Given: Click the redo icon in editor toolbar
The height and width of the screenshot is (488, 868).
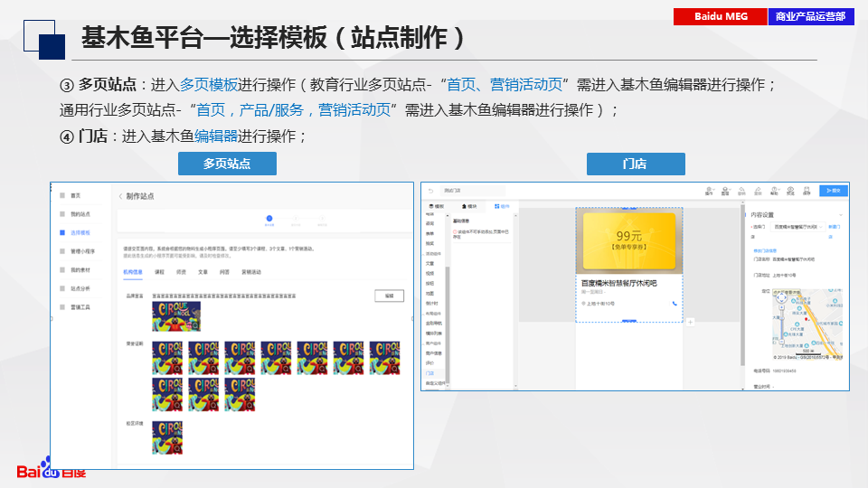Looking at the screenshot, I should click(758, 191).
